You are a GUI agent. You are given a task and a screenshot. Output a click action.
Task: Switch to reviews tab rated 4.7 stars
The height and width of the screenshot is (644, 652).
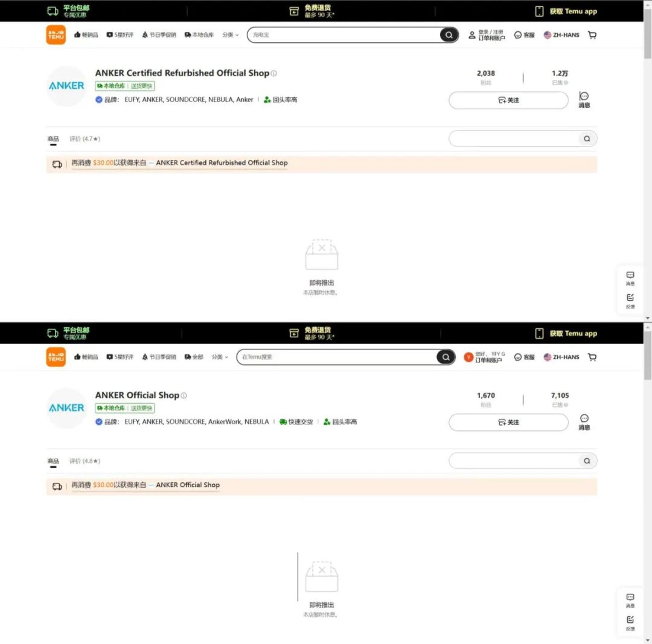(85, 139)
